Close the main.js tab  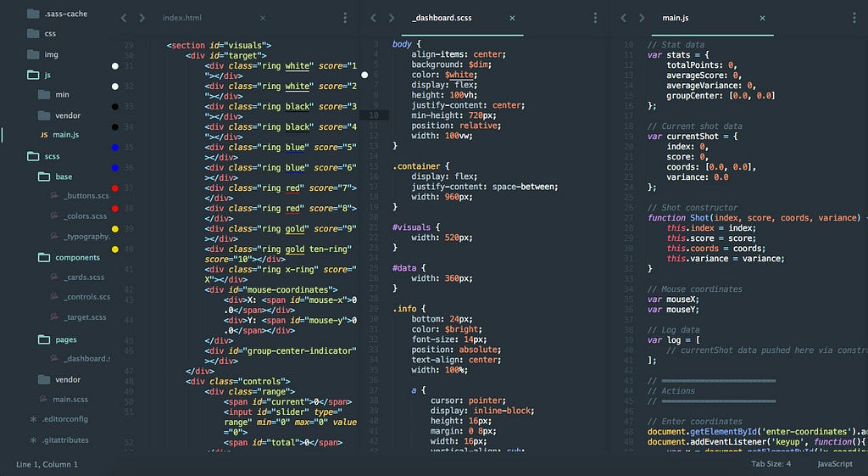(x=762, y=19)
